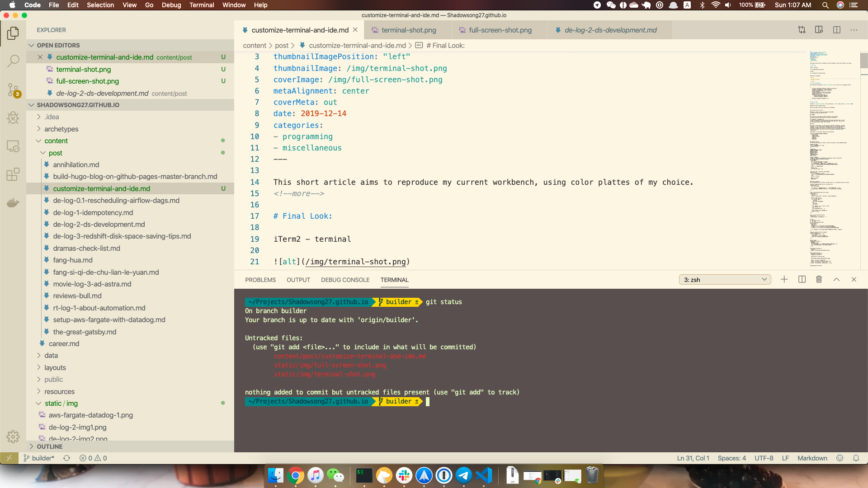868x488 pixels.
Task: Click the editor vertical scrollbar thumb
Action: click(x=863, y=60)
